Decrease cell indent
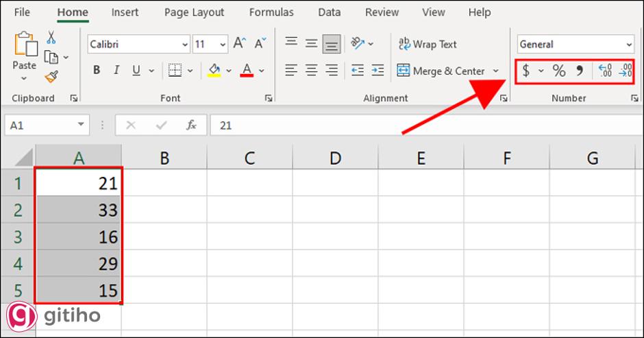This screenshot has width=644, height=338. click(x=358, y=71)
